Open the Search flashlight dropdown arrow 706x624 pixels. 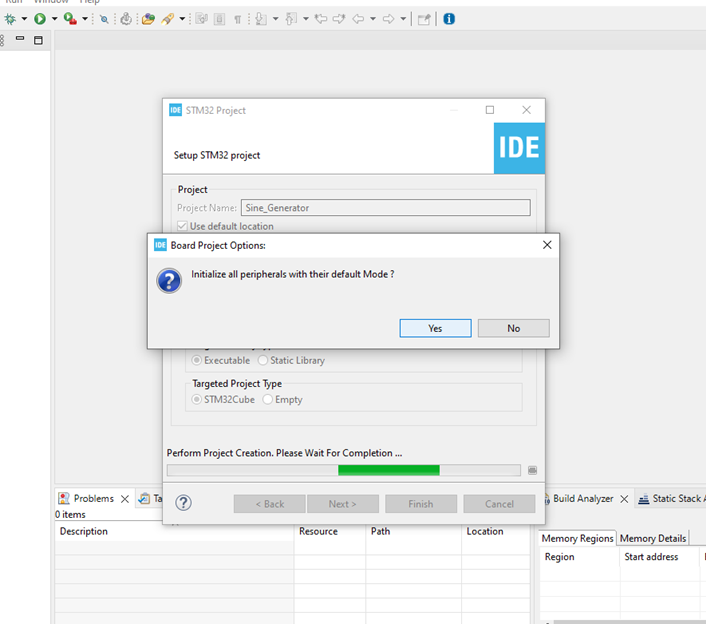[x=182, y=19]
